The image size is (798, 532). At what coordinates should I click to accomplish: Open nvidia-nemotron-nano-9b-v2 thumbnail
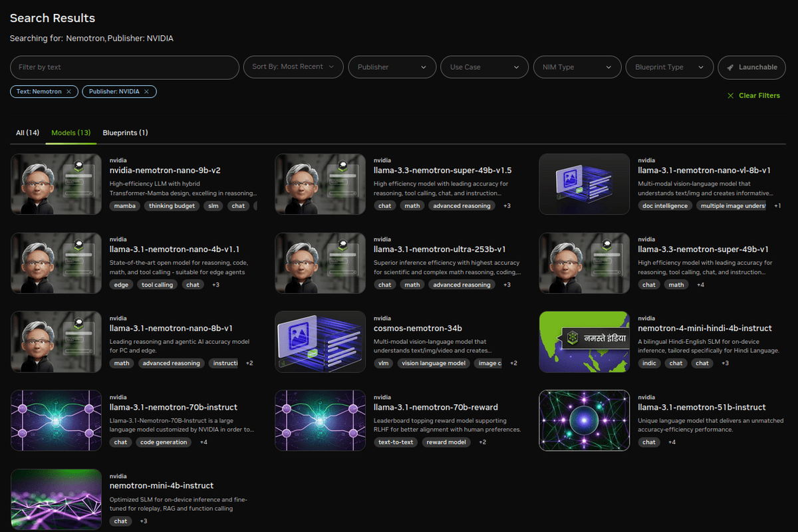pyautogui.click(x=57, y=184)
